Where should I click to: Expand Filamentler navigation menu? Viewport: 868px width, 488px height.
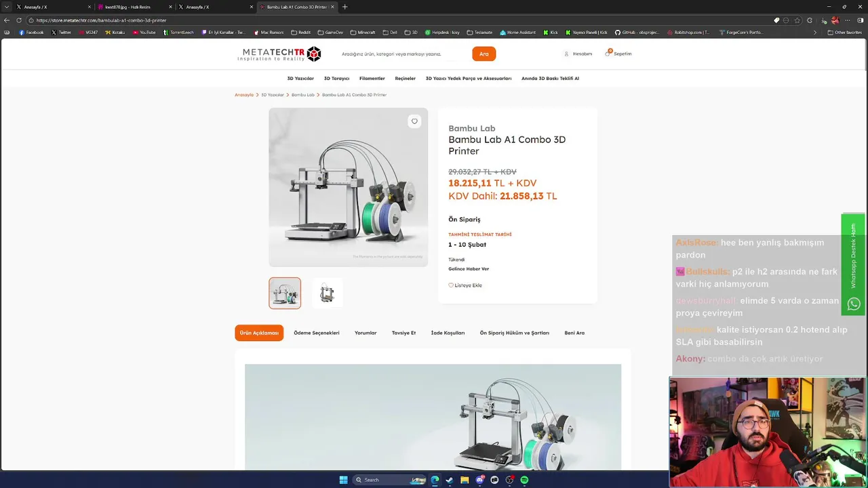pos(372,78)
